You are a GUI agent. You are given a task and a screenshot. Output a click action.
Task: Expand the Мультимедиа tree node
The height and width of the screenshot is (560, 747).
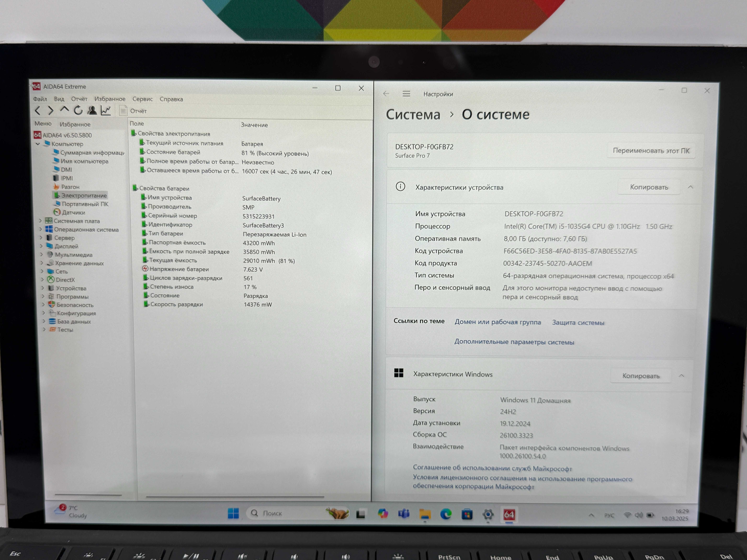[x=42, y=255]
